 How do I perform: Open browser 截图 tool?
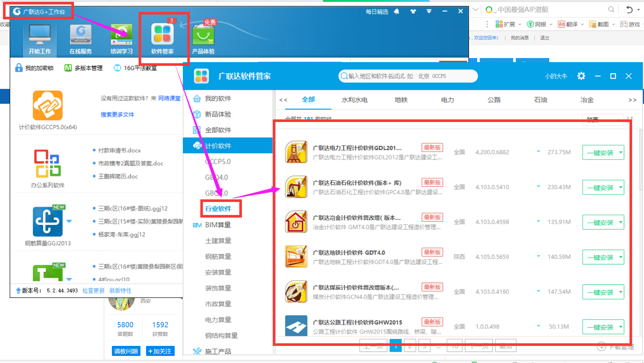(599, 24)
